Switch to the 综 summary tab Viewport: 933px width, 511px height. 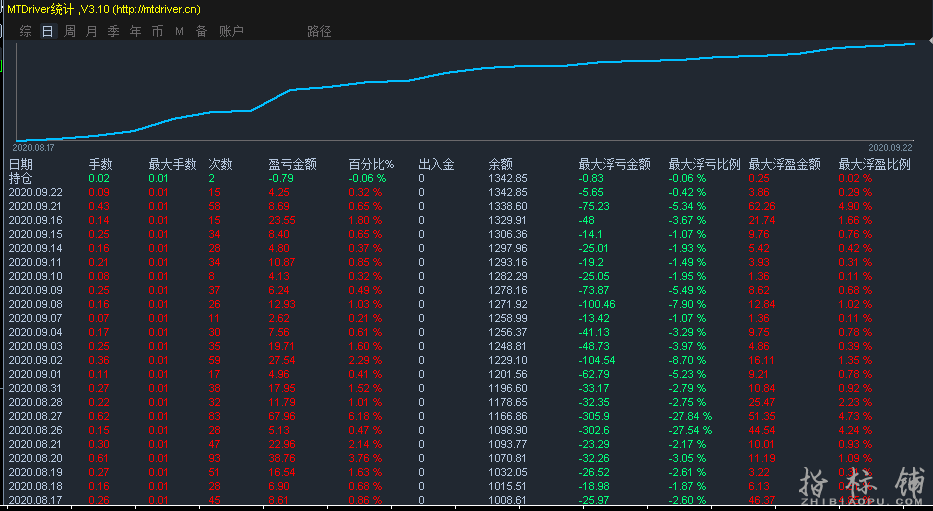[25, 31]
